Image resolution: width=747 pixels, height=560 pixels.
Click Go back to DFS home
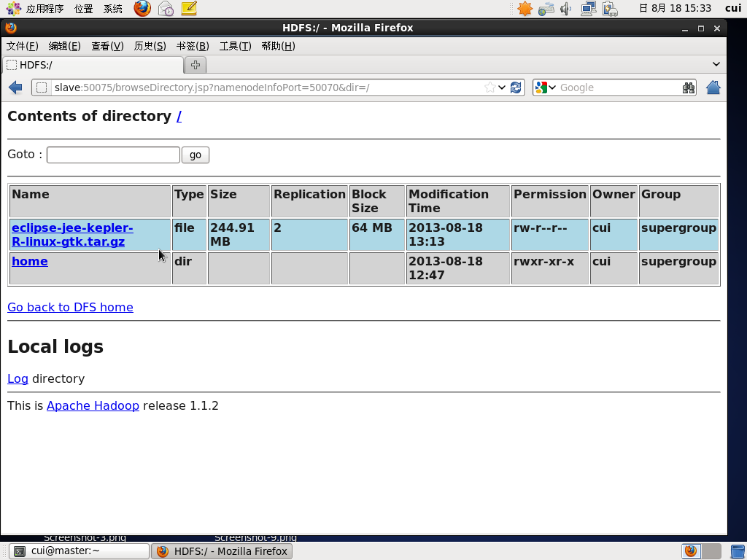pos(71,307)
